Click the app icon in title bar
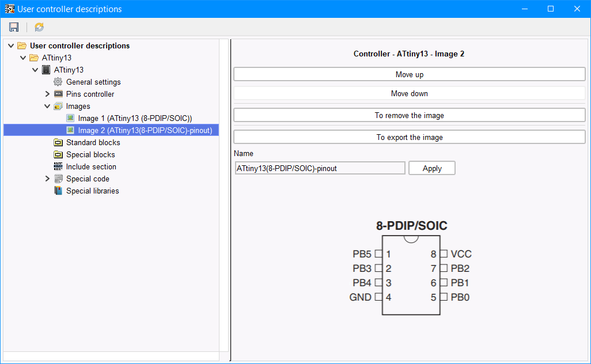The width and height of the screenshot is (591, 364). tap(9, 9)
